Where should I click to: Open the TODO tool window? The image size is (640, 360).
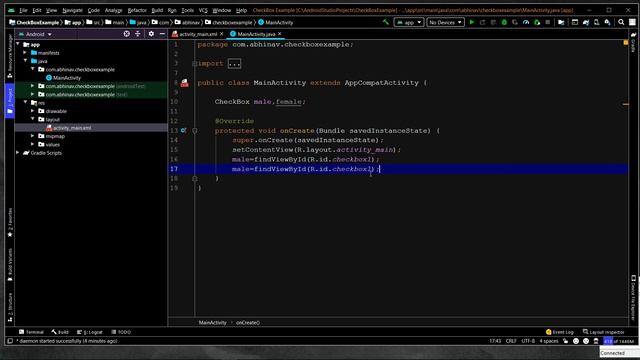121,332
